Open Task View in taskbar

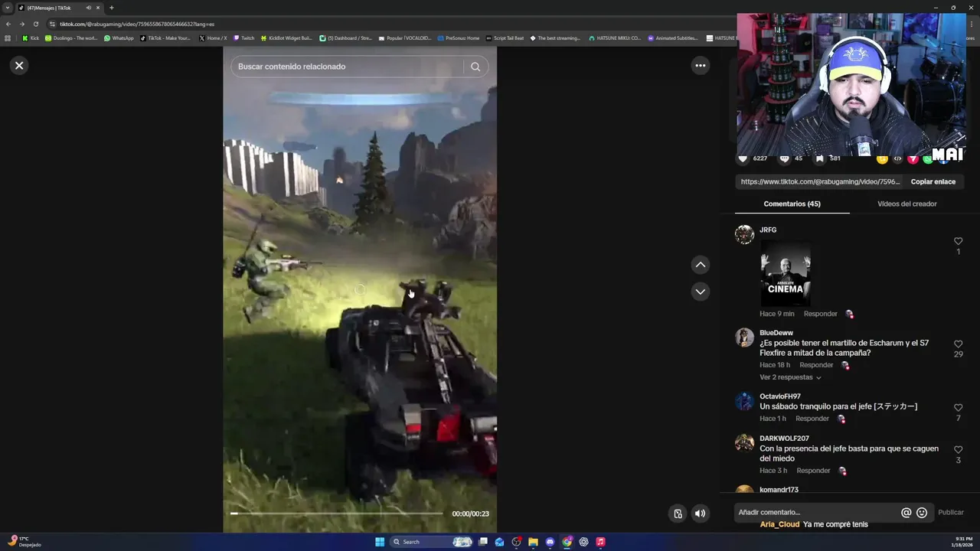[x=483, y=542]
